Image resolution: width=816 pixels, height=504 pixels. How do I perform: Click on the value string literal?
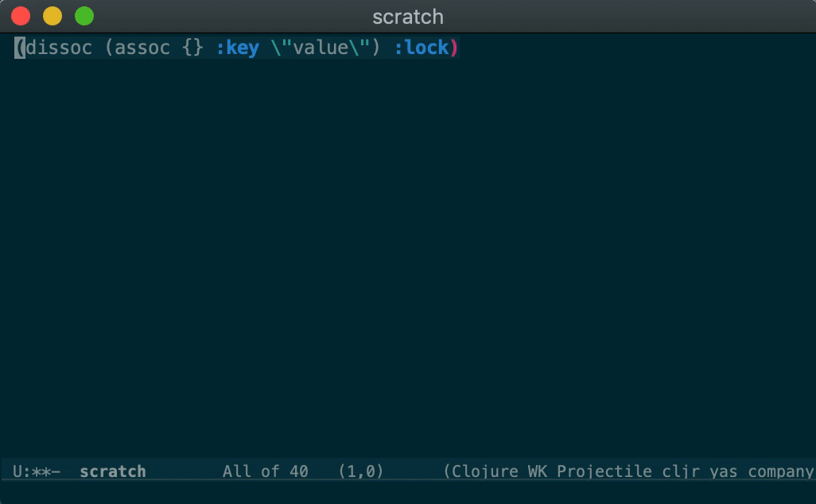tap(321, 48)
